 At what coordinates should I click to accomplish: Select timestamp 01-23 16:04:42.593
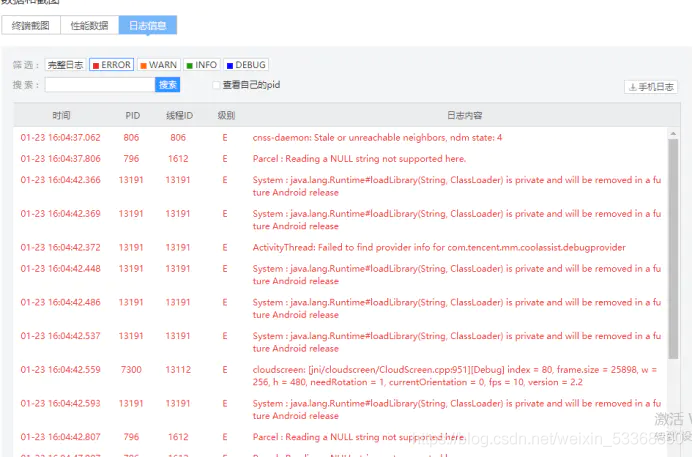coord(61,404)
